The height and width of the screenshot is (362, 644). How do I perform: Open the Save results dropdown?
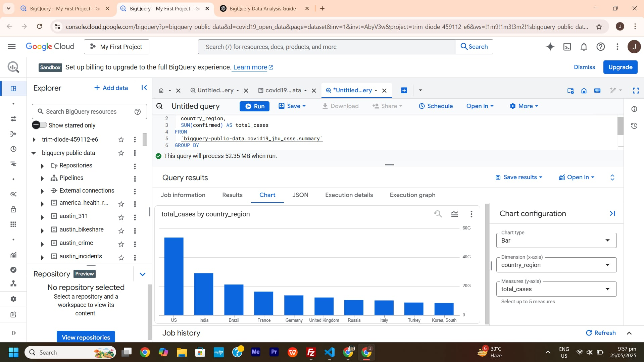pyautogui.click(x=519, y=177)
